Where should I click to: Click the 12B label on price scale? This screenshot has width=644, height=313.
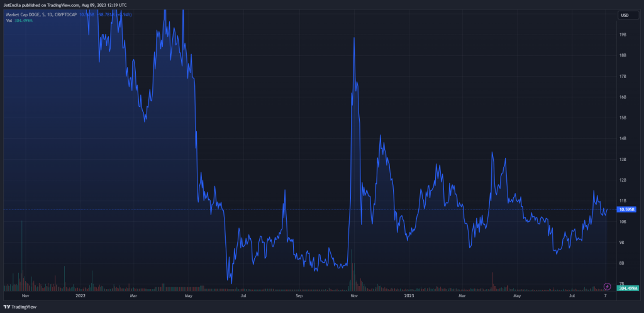pos(623,180)
